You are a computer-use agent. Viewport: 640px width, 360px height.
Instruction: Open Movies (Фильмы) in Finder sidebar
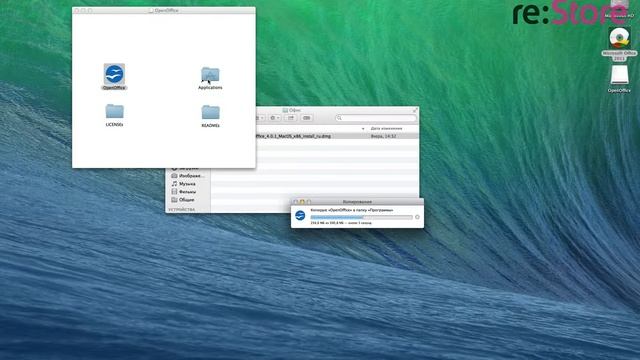(x=184, y=192)
